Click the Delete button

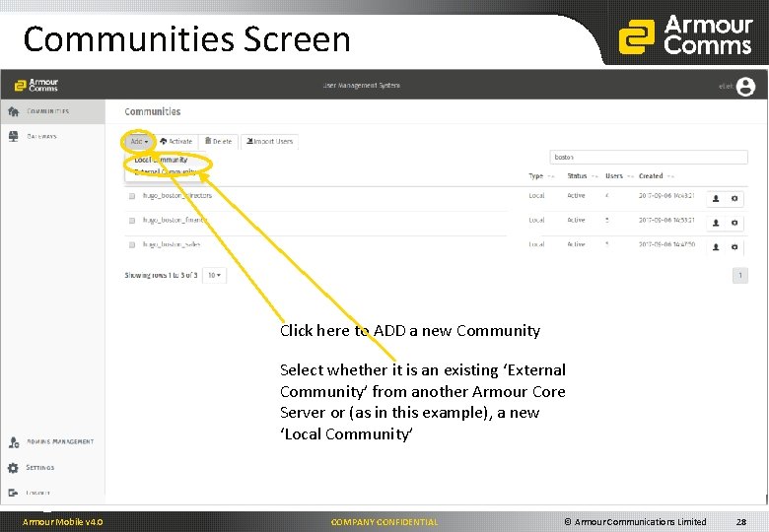click(x=218, y=142)
